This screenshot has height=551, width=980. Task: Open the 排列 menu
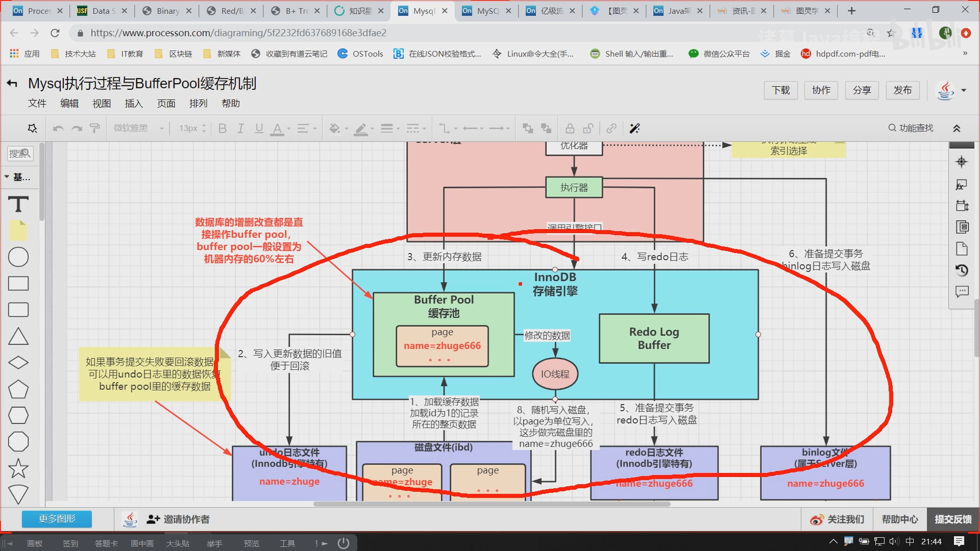pyautogui.click(x=199, y=104)
